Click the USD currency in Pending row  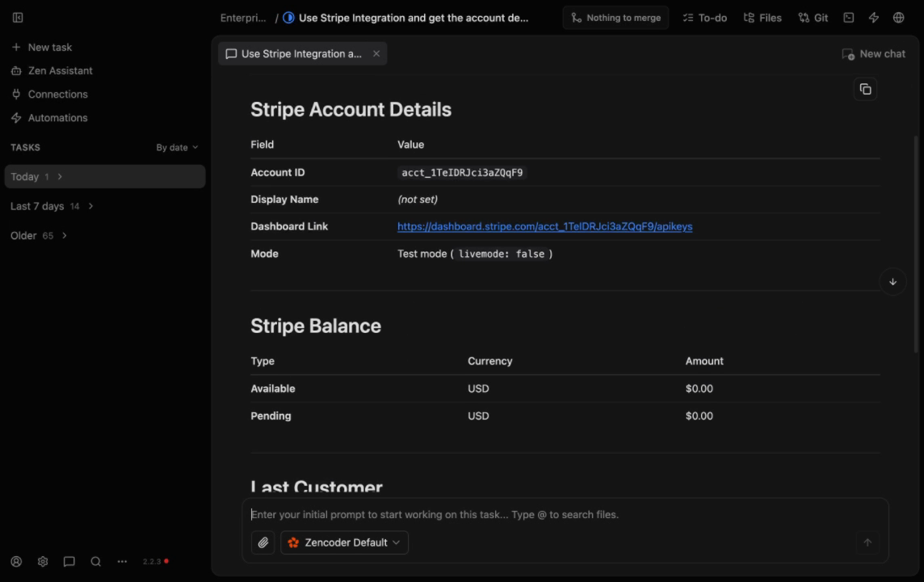(478, 415)
